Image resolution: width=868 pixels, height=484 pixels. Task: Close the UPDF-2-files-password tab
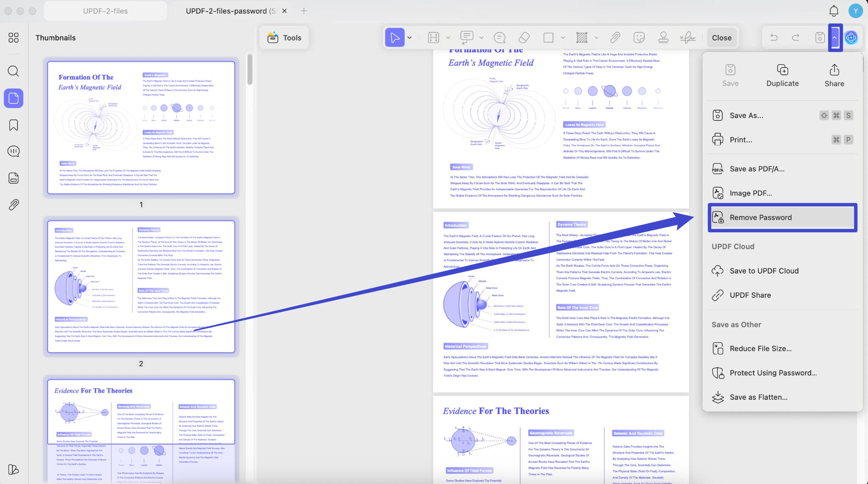(284, 11)
